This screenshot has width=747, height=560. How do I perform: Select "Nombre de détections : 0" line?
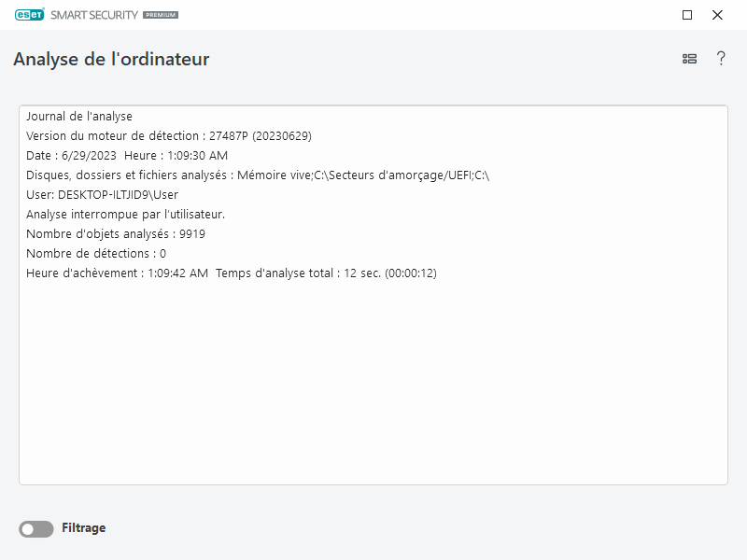point(96,253)
